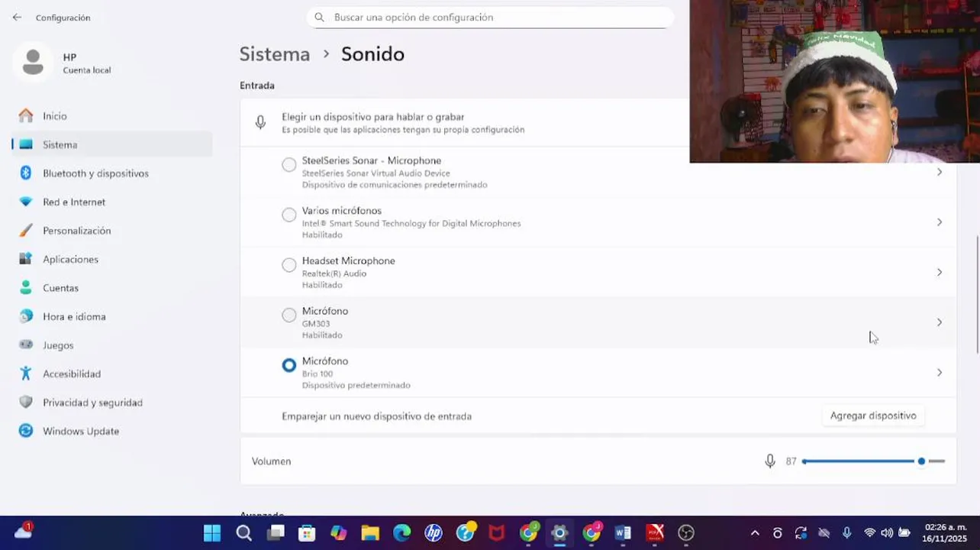Go to Sistema via the breadcrumb
This screenshot has width=980, height=550.
tap(275, 54)
